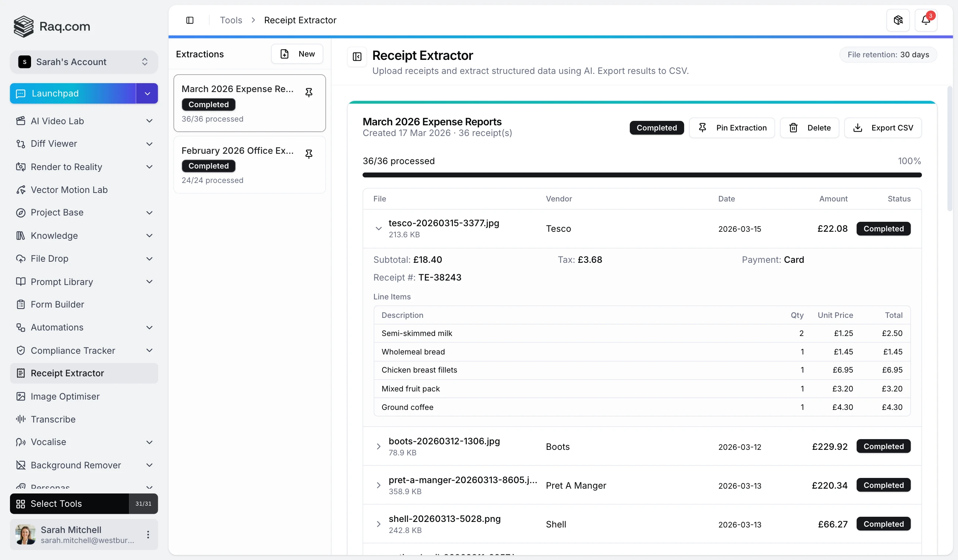Open the Background Remover tool
This screenshot has height=560, width=958.
point(75,465)
